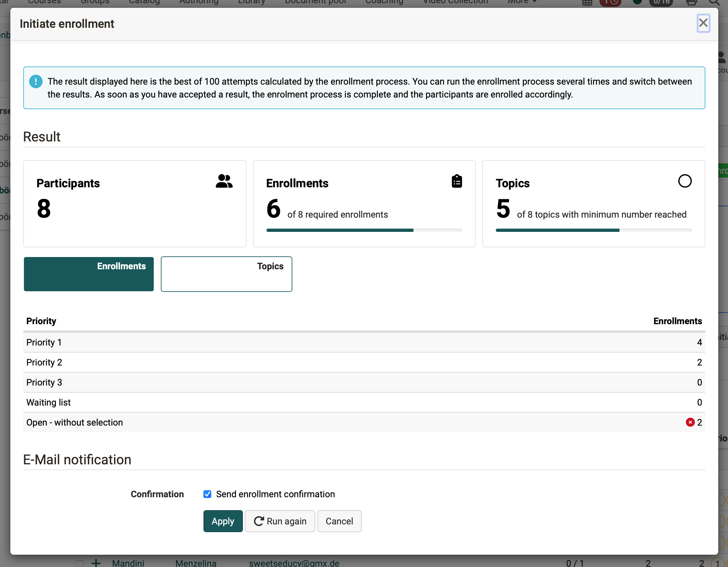Click the participants icon
Viewport: 728px width, 567px height.
pos(224,181)
